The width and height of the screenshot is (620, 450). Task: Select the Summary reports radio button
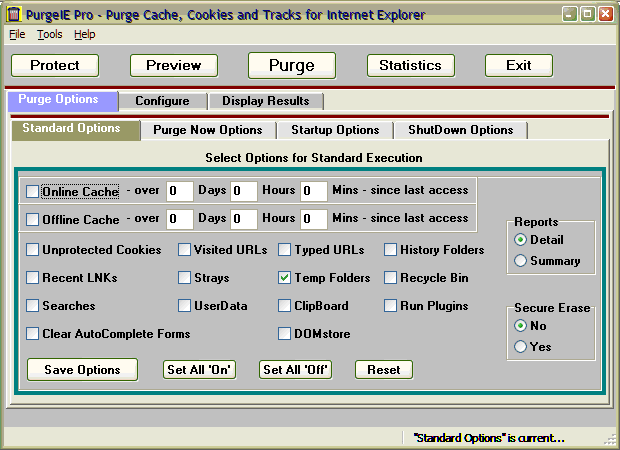[520, 261]
